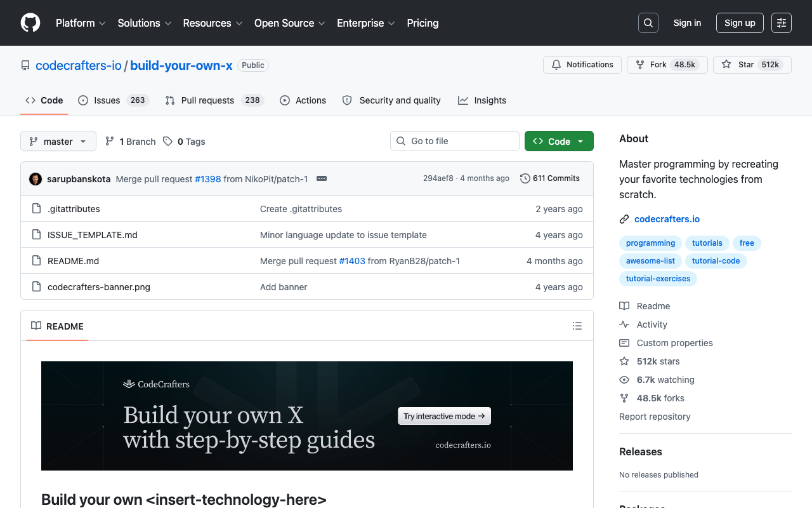Open the 'Minor language update to issue template' commit

[343, 235]
